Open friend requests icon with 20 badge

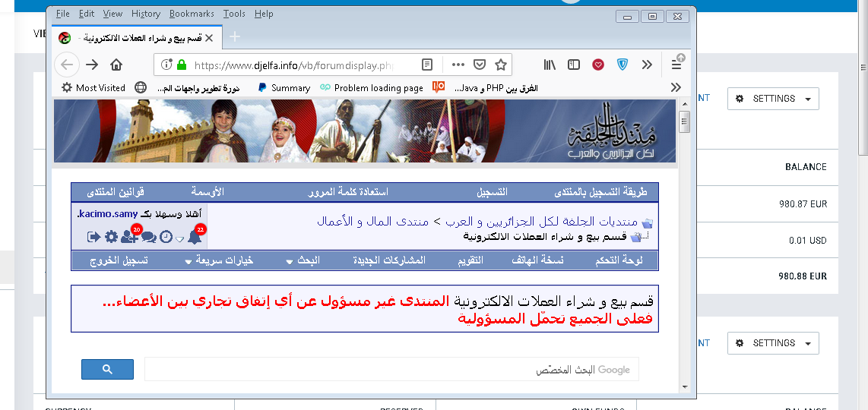pyautogui.click(x=129, y=237)
